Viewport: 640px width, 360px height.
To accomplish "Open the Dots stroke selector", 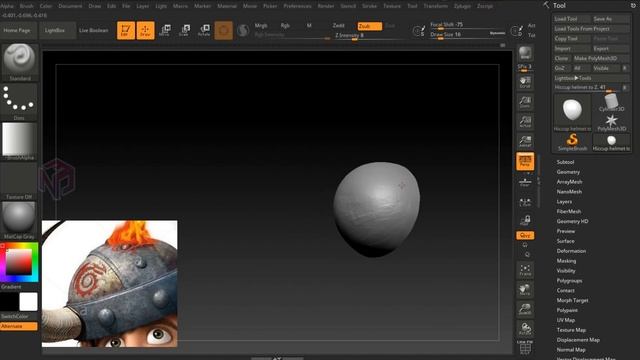I will pos(19,102).
